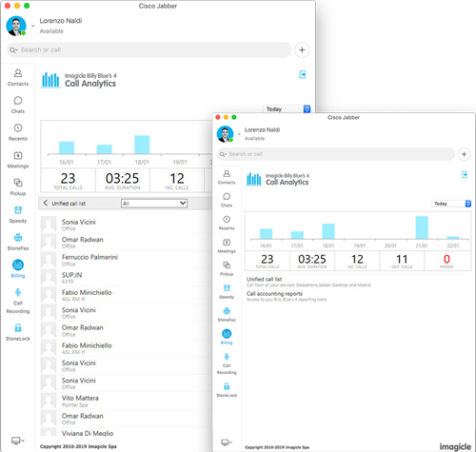The width and height of the screenshot is (476, 452).
Task: Open Call Recording in the front window sidebar
Action: (227, 364)
